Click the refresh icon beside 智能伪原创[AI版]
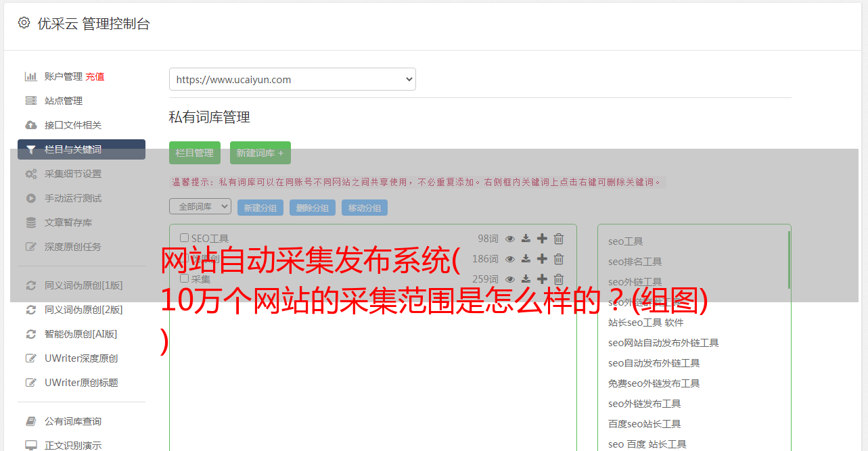 (x=31, y=334)
